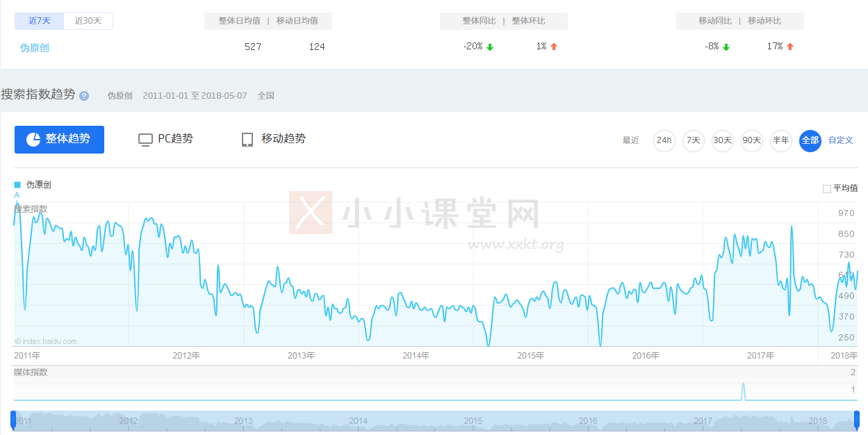Click the green down arrow beside -20%

pyautogui.click(x=490, y=47)
